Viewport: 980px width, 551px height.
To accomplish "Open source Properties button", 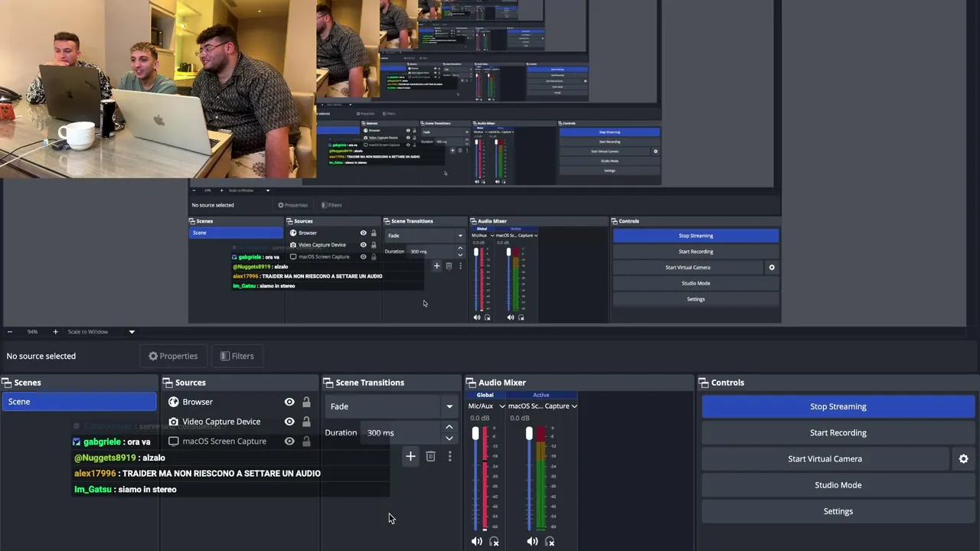I will coord(173,356).
